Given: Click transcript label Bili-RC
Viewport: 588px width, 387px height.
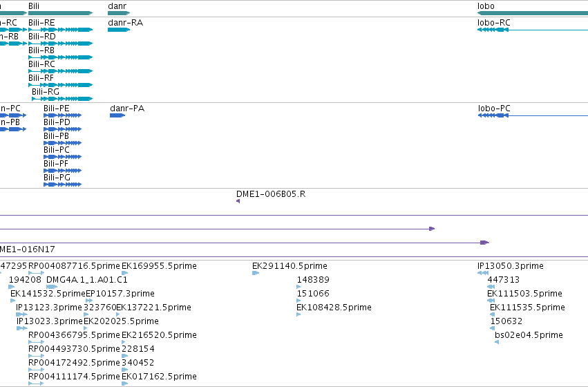Looking at the screenshot, I should (x=41, y=64).
